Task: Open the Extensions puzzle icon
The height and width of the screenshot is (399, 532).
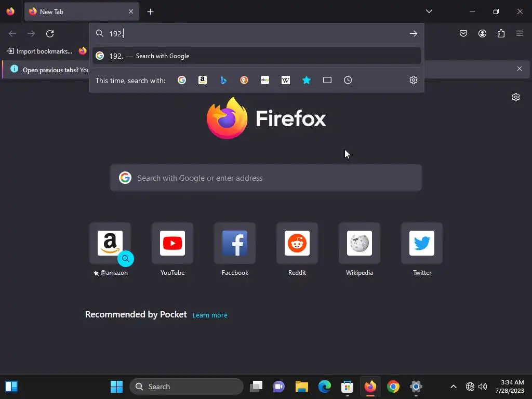Action: [x=501, y=33]
